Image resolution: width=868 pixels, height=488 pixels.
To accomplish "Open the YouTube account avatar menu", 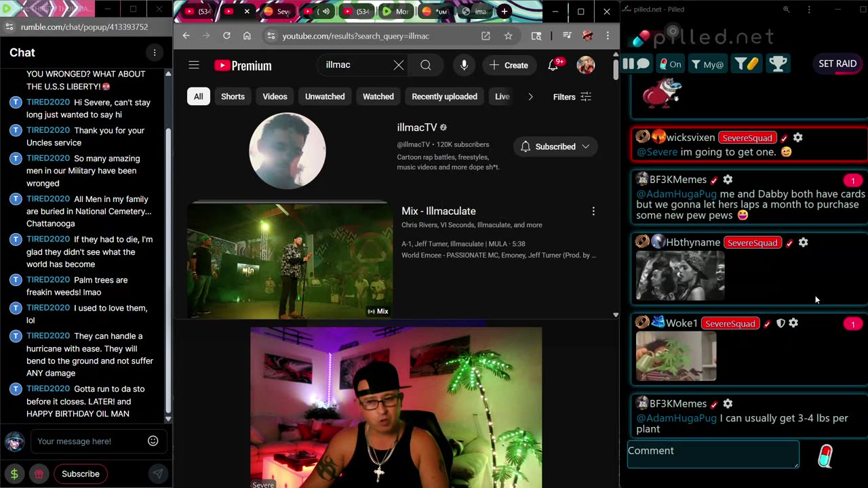I will 586,65.
